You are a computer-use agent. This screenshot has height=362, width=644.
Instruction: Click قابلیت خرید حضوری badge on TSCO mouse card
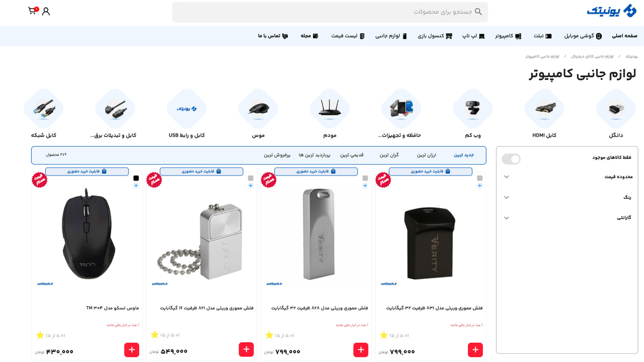tap(87, 171)
